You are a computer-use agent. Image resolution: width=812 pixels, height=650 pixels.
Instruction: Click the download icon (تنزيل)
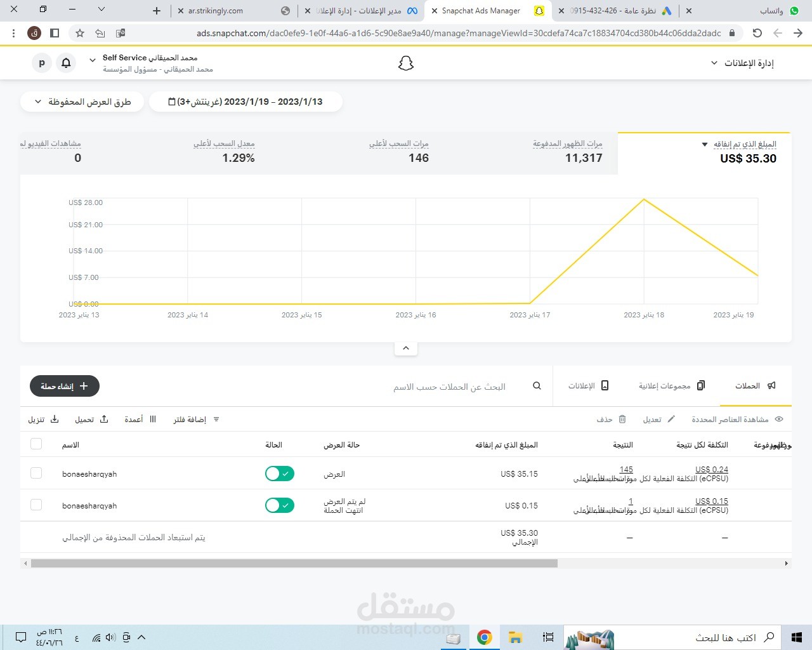coord(55,419)
